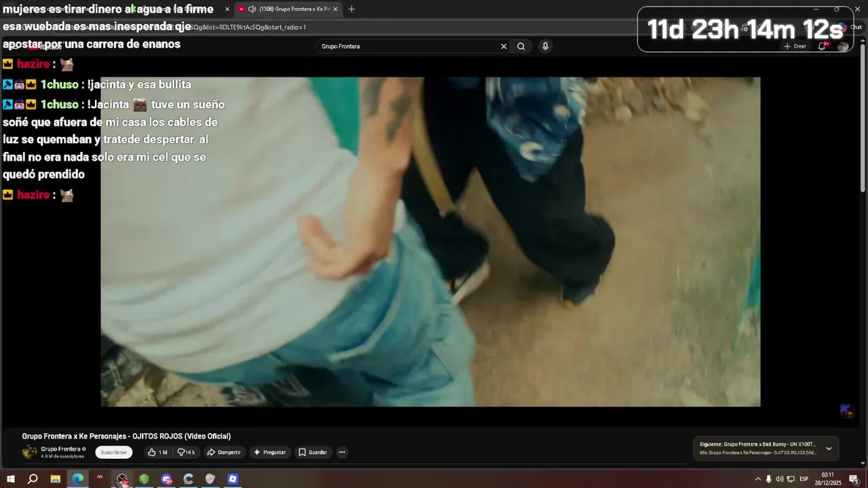
Task: Open Windows taskbar search
Action: [33, 479]
